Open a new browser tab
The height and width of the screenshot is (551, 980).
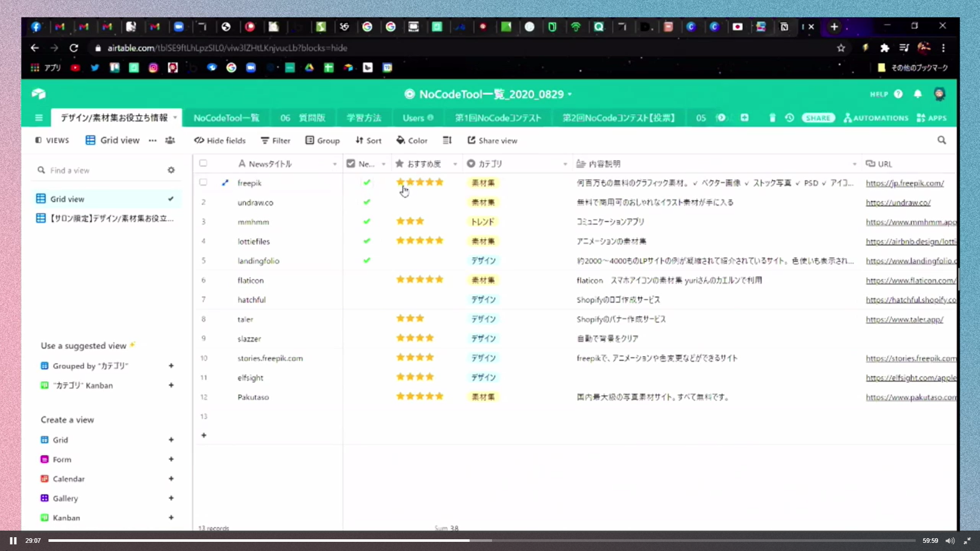tap(834, 27)
